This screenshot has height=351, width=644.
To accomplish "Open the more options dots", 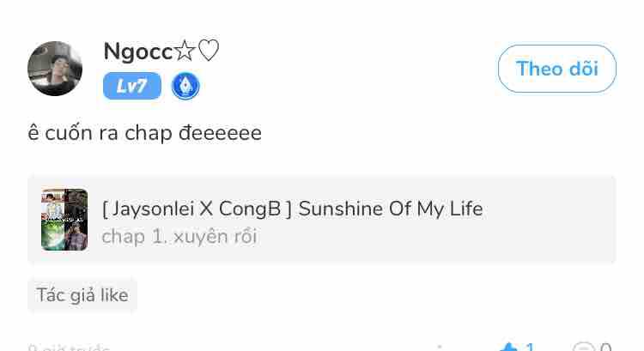I will (438, 348).
